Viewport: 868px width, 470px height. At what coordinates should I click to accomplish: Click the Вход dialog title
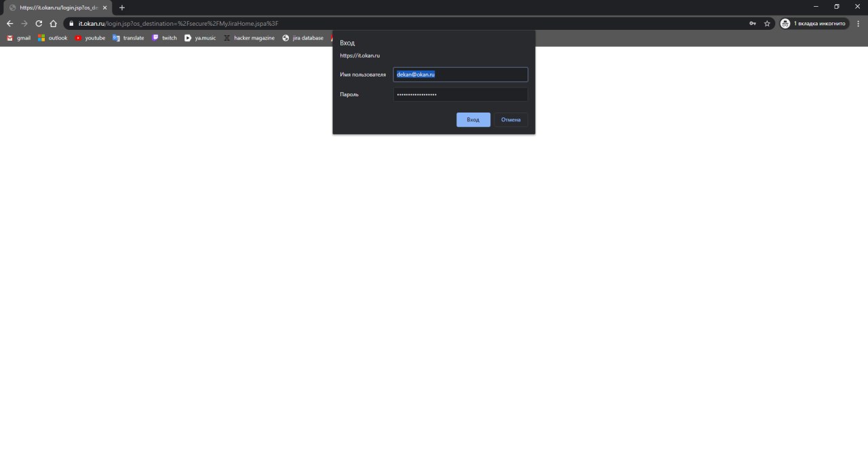coord(347,43)
